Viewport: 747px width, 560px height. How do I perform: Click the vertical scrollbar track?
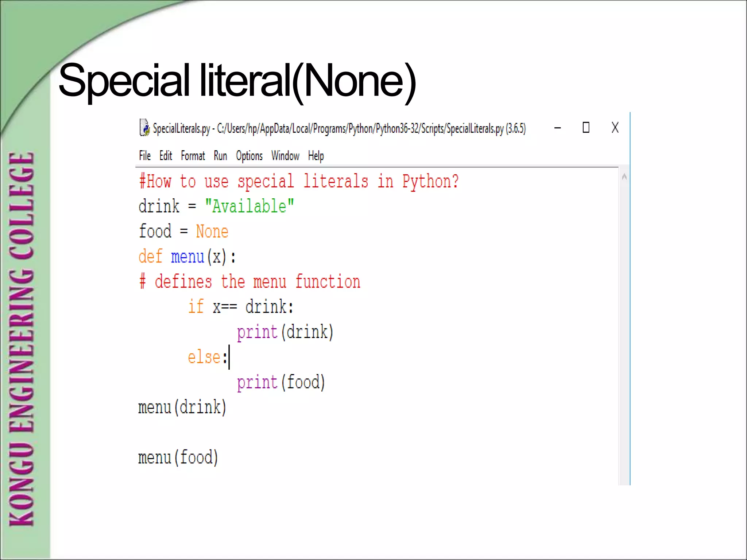pos(624,328)
